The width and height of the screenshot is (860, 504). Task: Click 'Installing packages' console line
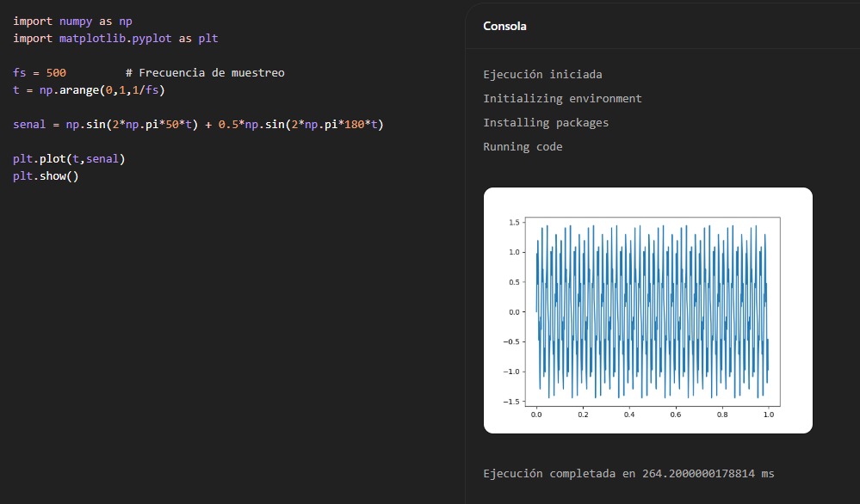click(x=546, y=123)
